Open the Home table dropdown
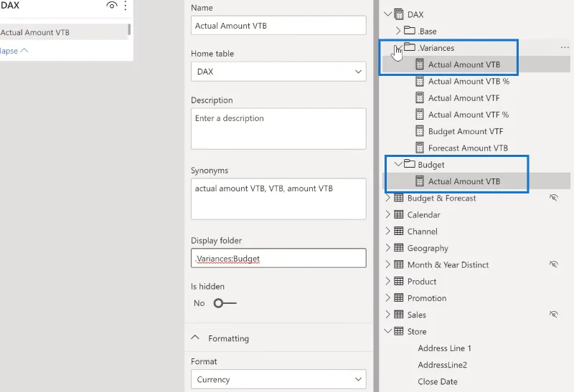 [278, 72]
